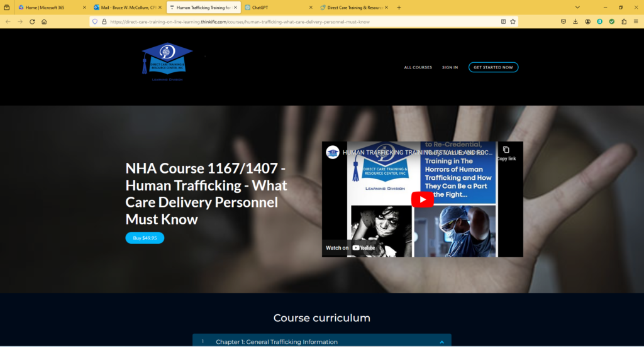Switch to Home Microsoft 365 tab
Screen dimensions: 644x347
coord(49,8)
